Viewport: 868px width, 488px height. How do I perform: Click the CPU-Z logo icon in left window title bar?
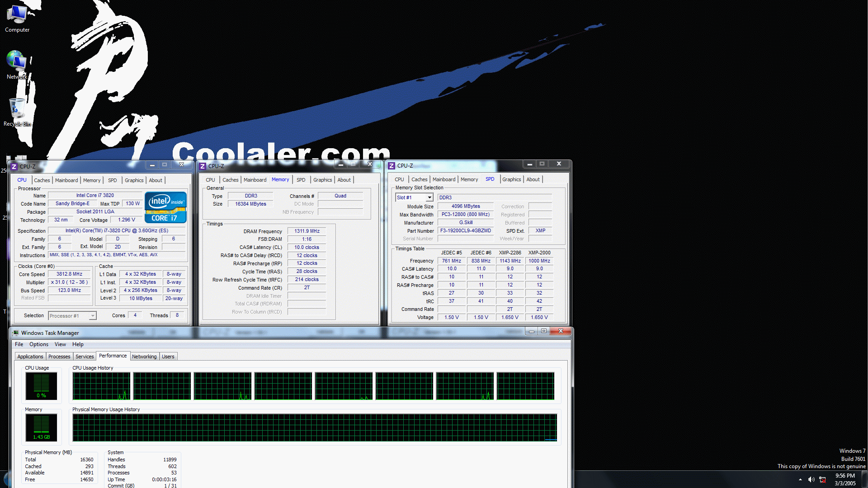(14, 166)
